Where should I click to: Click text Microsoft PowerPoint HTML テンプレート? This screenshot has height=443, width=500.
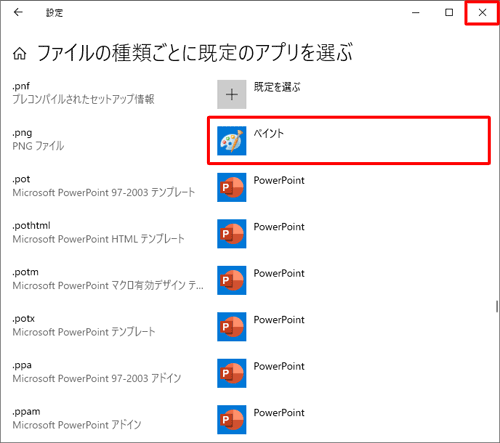point(98,239)
